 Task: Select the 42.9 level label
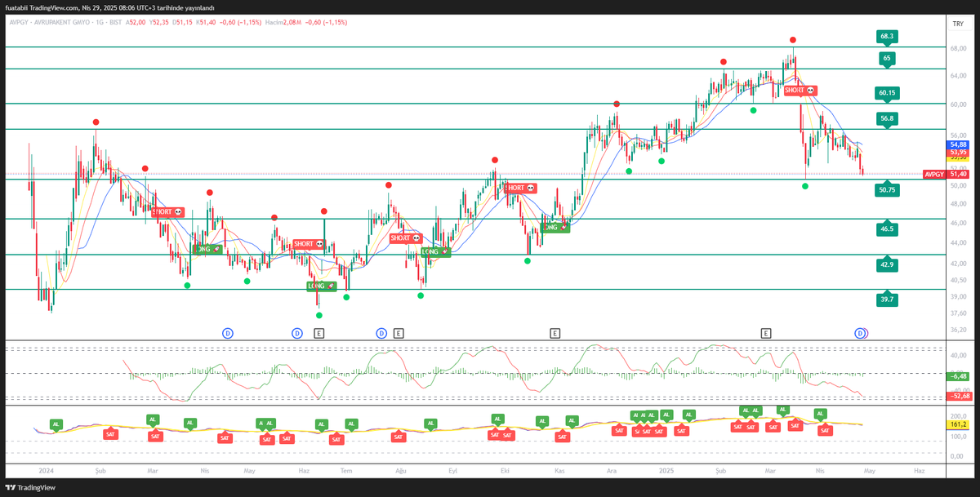coord(887,265)
